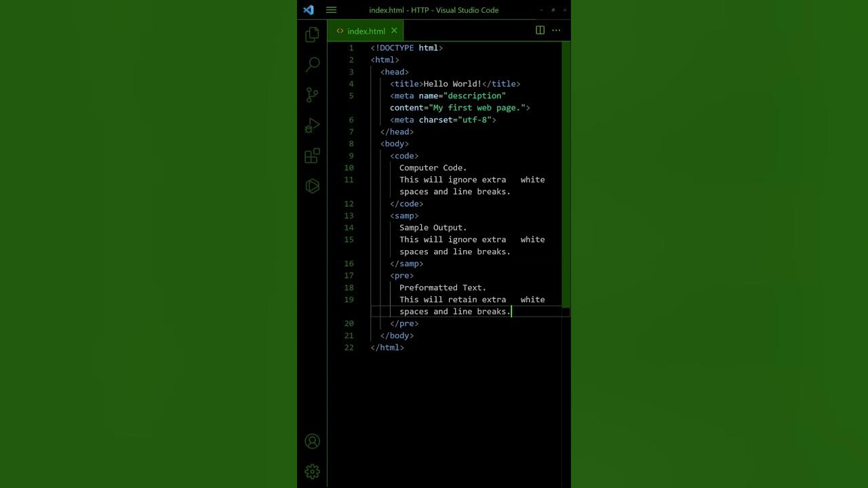Open the Search view magnifier icon

pos(312,64)
